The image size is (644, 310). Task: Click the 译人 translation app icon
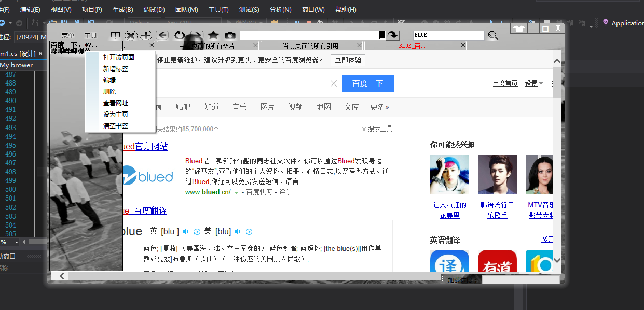[x=449, y=261]
